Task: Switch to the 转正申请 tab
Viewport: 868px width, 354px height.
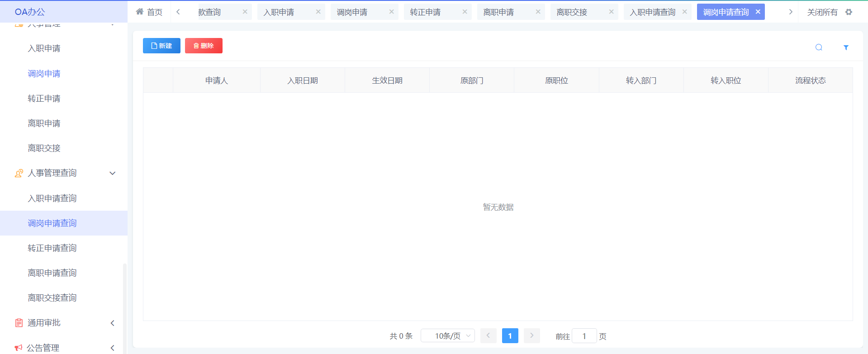Action: click(x=425, y=12)
